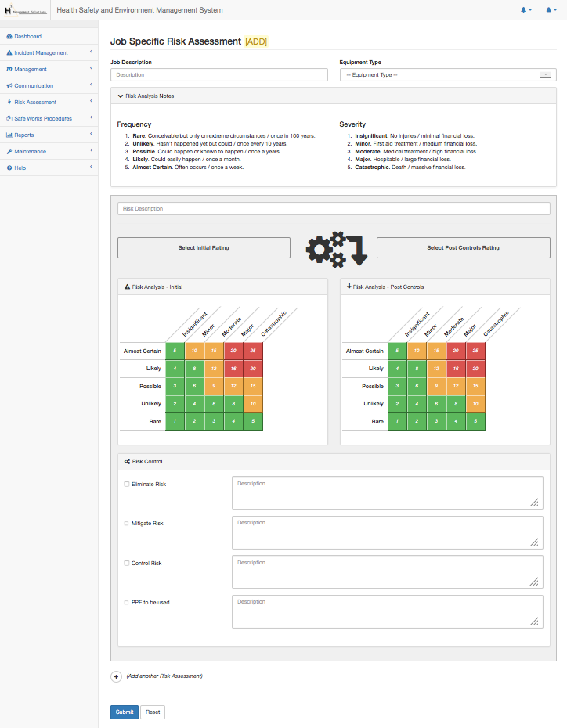
Task: Click the Communication megaphone icon
Action: pyautogui.click(x=9, y=86)
